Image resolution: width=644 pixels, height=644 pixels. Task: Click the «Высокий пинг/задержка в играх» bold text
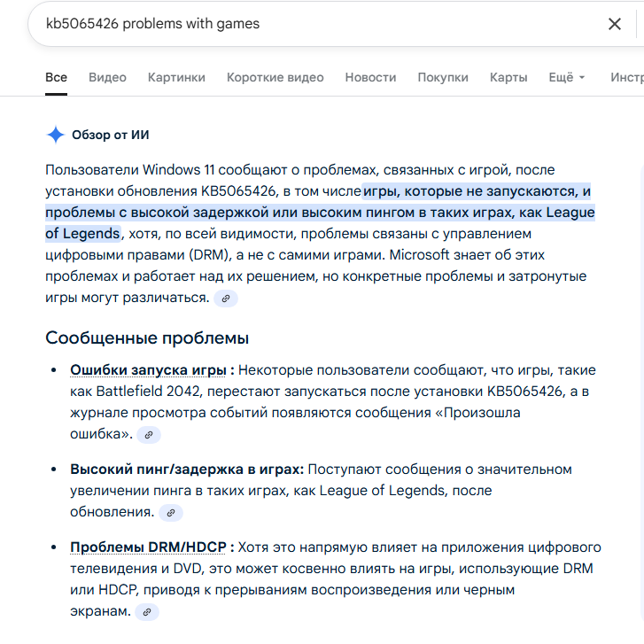[187, 469]
